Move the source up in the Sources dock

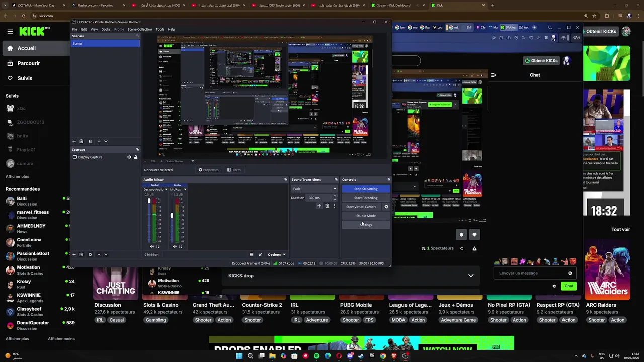pos(99,254)
